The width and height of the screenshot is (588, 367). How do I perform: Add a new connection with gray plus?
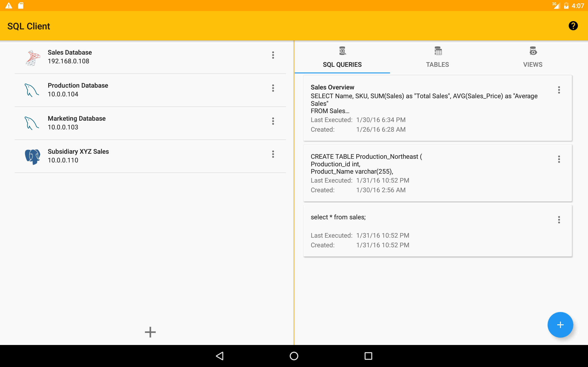[150, 332]
